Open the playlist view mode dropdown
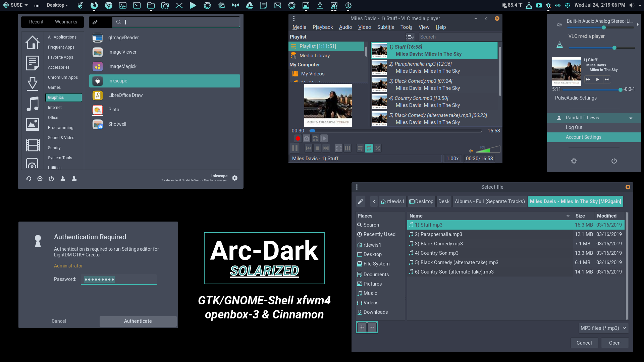This screenshot has width=644, height=362. 410,37
